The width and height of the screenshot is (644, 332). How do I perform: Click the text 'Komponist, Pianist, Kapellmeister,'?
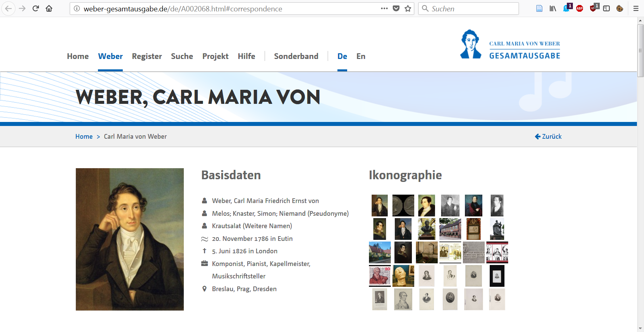click(x=261, y=264)
